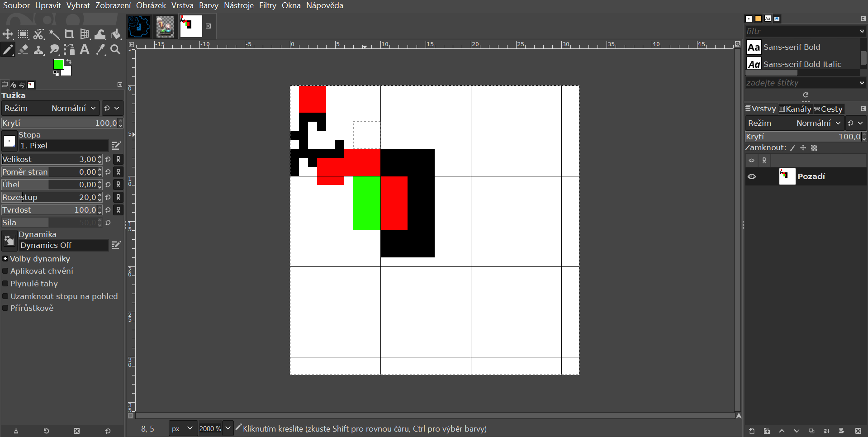Click the green foreground color swatch
Screen dimensions: 868x437
pyautogui.click(x=58, y=64)
